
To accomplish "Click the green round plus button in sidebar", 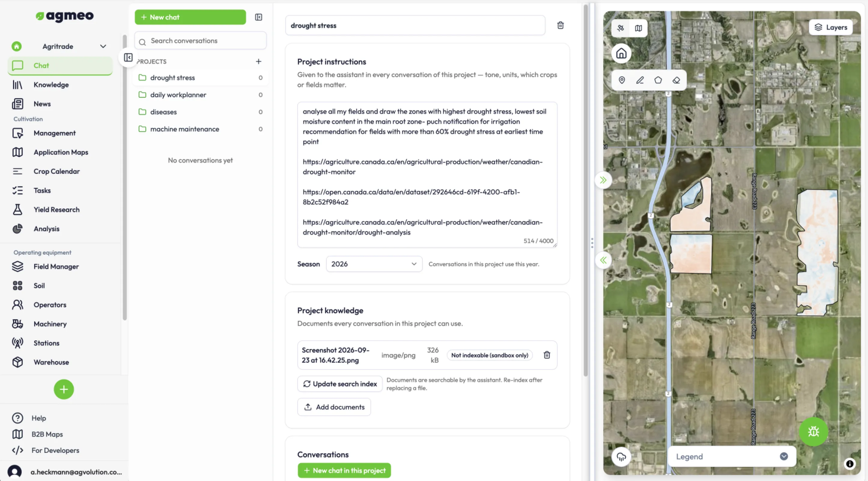I will point(64,389).
